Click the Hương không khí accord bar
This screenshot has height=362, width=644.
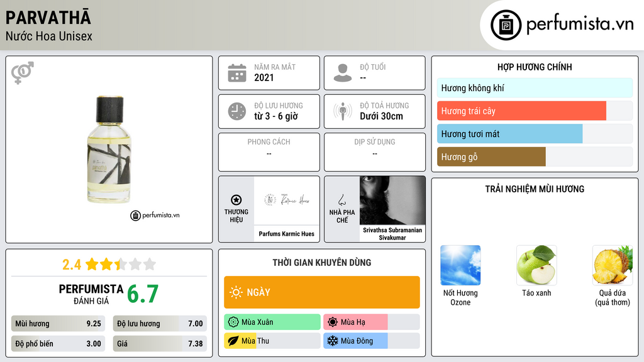point(535,88)
